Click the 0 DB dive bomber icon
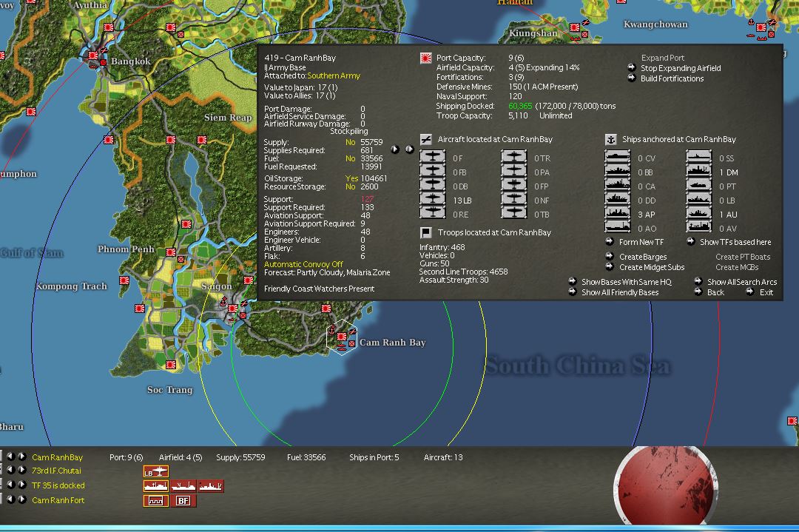 pos(432,184)
